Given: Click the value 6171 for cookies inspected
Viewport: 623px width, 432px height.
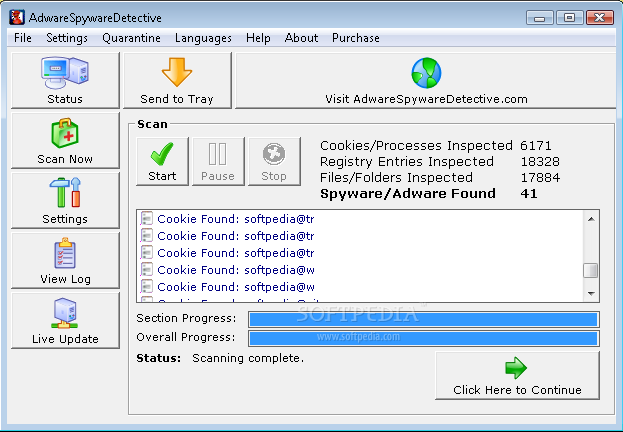Looking at the screenshot, I should (x=536, y=146).
